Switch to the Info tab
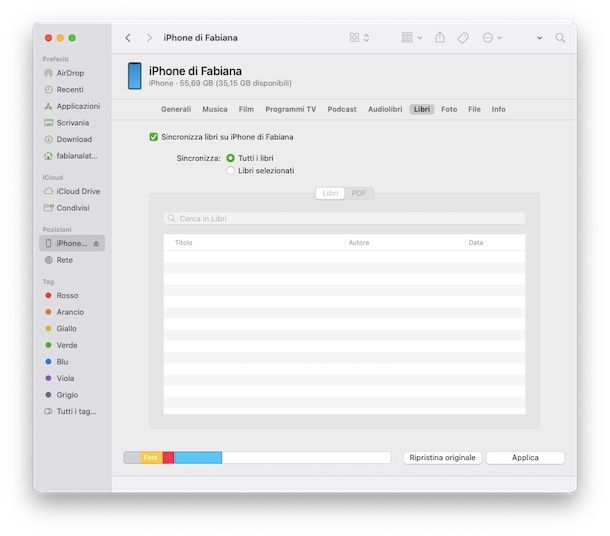This screenshot has width=610, height=536. [x=498, y=109]
